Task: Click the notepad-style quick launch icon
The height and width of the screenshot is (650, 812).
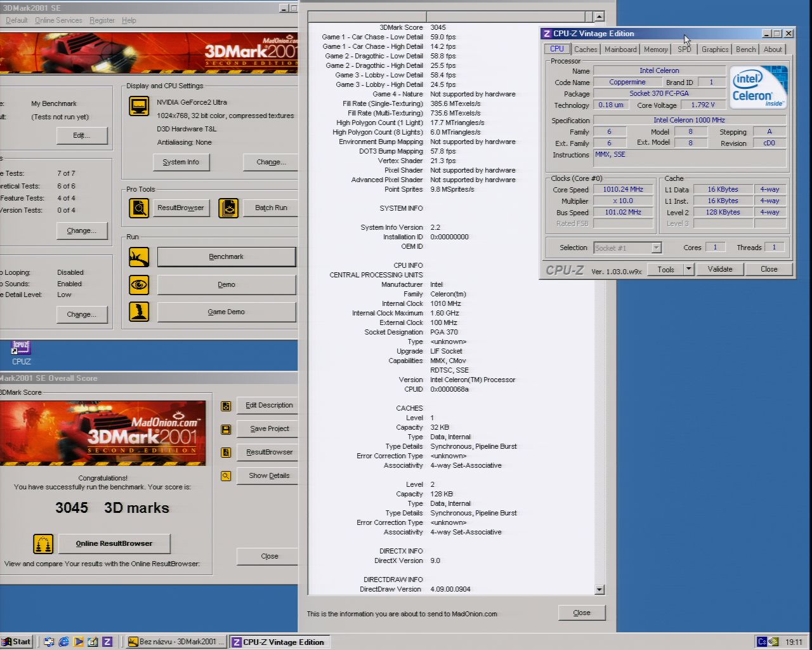Action: tap(93, 642)
